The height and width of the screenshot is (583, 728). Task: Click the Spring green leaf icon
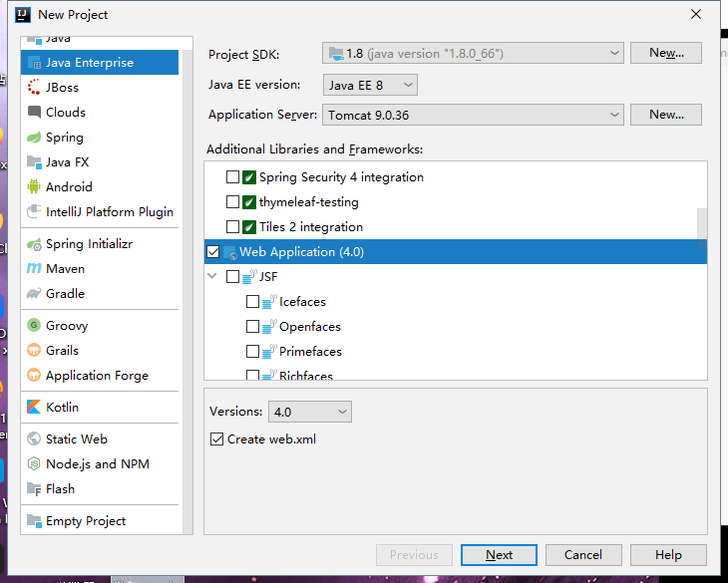(x=34, y=138)
